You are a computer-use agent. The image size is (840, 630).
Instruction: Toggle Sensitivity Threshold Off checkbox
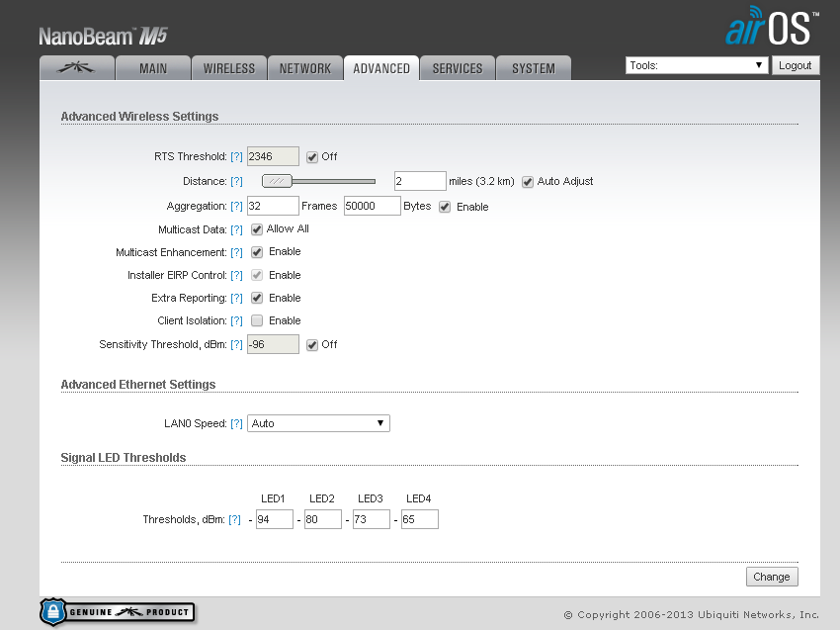coord(311,345)
